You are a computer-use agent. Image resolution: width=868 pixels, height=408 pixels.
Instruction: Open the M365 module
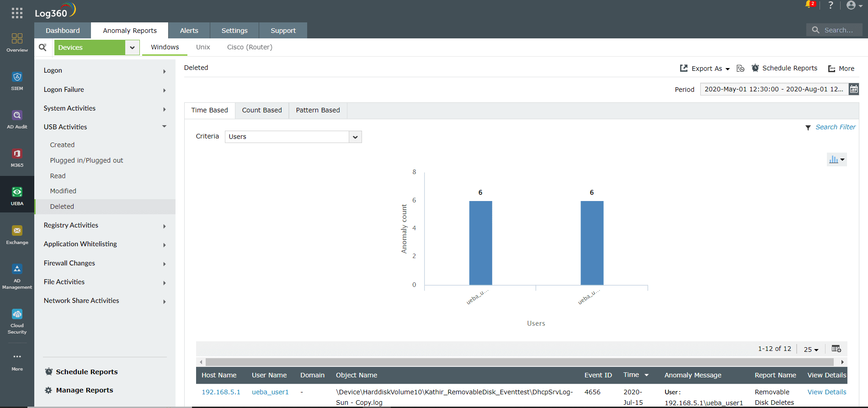click(17, 158)
